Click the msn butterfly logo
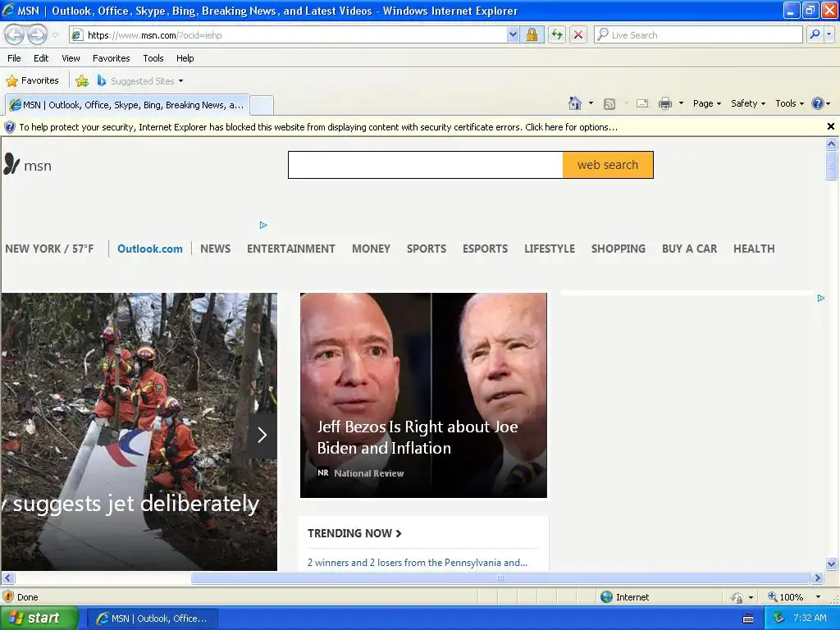Image resolution: width=840 pixels, height=630 pixels. click(x=28, y=165)
